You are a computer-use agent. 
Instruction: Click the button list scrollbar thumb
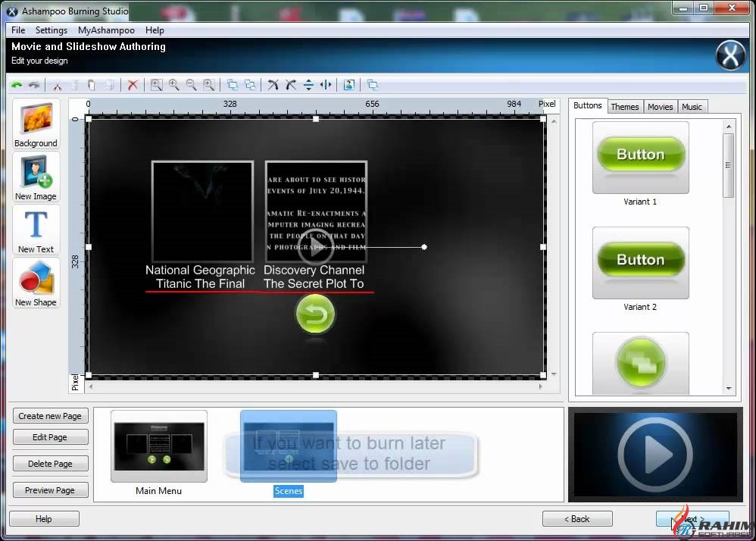coord(728,165)
